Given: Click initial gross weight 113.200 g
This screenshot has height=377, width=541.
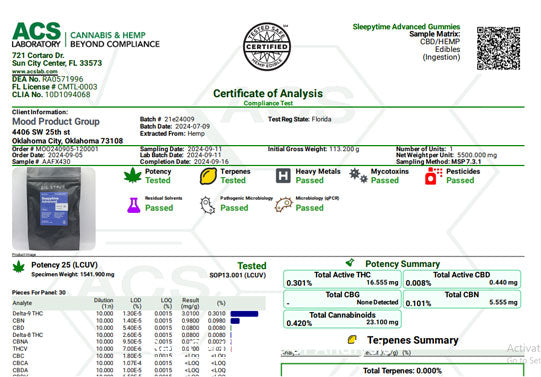Looking at the screenshot, I should (344, 149).
